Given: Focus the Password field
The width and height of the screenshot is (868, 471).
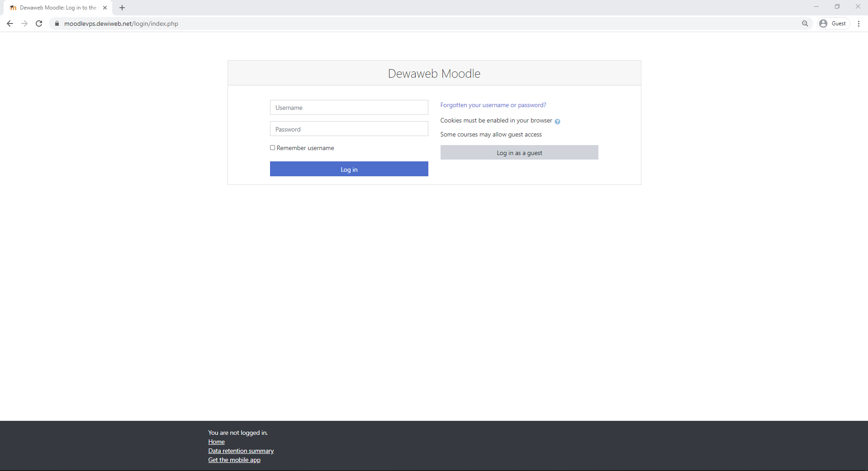Looking at the screenshot, I should [349, 129].
